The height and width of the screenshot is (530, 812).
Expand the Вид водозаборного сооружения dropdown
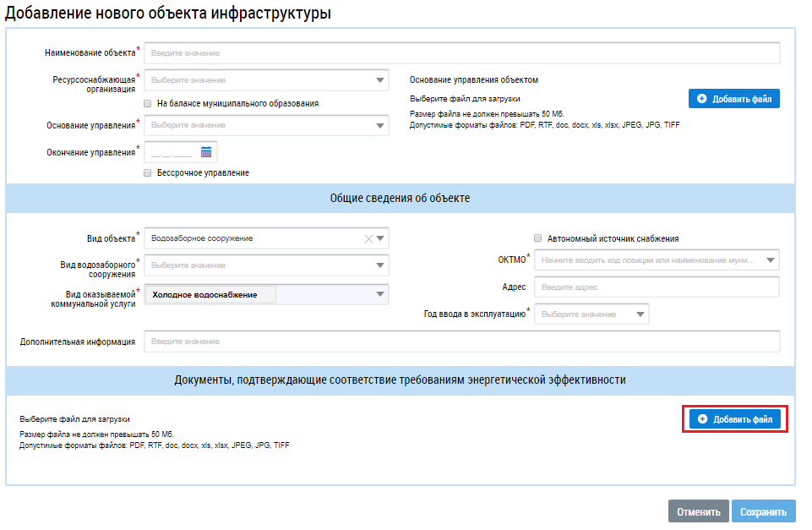380,265
